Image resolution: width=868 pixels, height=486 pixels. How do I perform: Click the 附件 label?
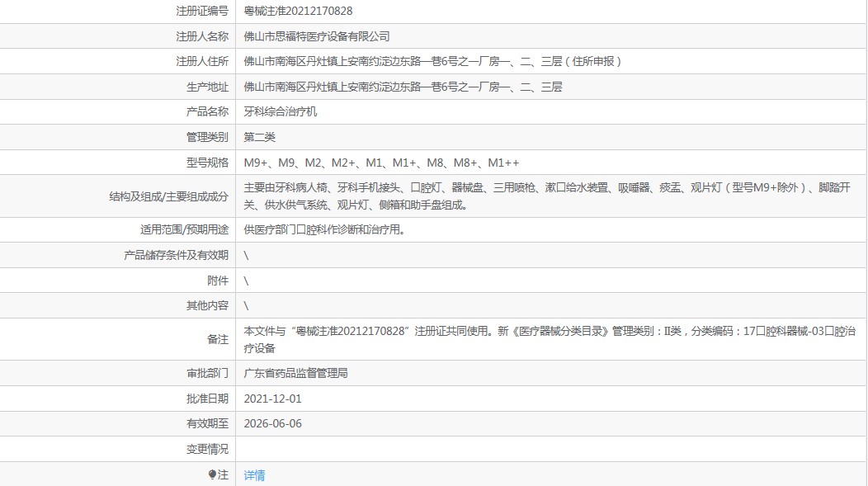click(218, 281)
